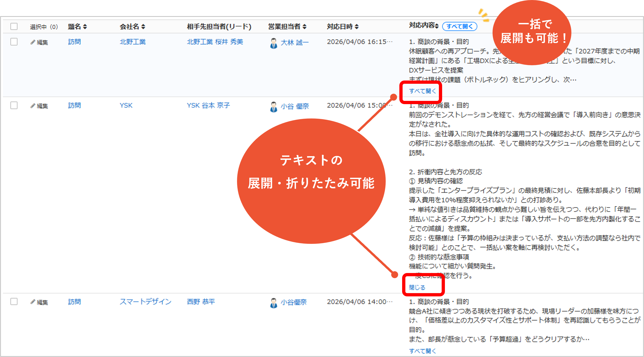The image size is (644, 357).
Task: Expand all text with header すべて開く button
Action: (459, 27)
